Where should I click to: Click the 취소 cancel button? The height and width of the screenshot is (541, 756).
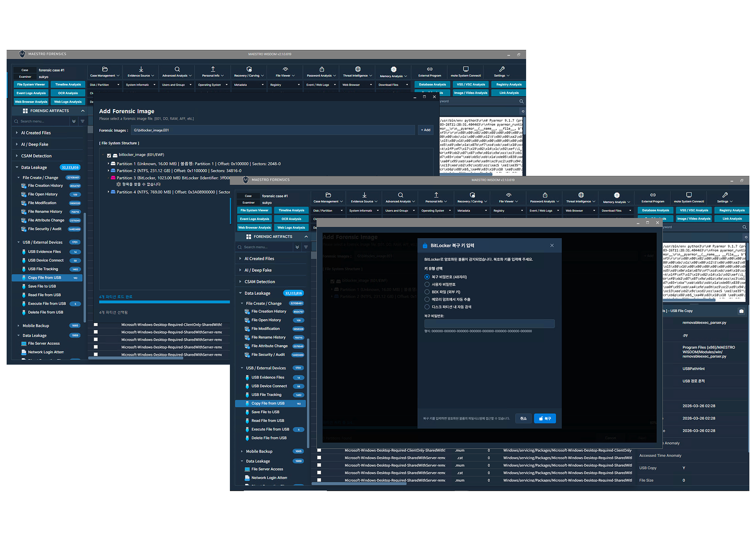(x=523, y=419)
